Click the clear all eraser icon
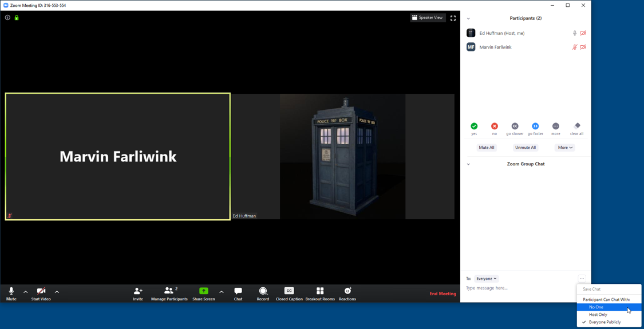 tap(576, 126)
